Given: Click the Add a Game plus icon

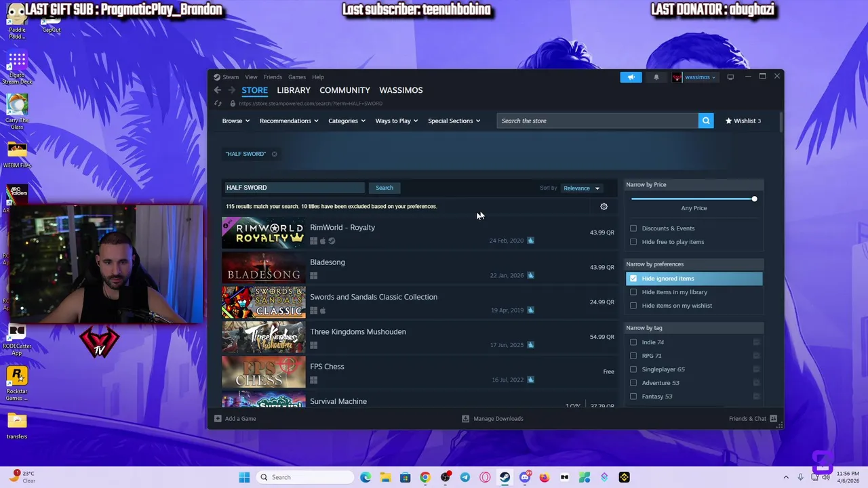Looking at the screenshot, I should tap(218, 419).
